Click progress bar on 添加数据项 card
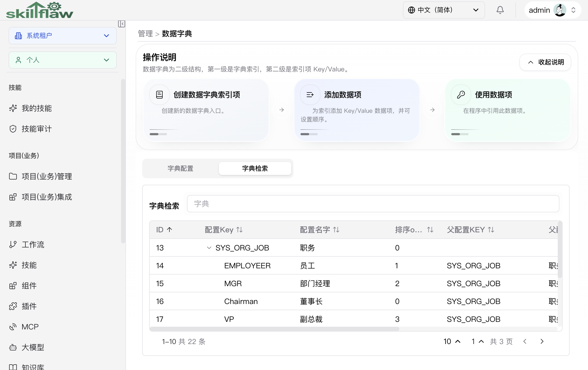The image size is (588, 370). pyautogui.click(x=309, y=134)
